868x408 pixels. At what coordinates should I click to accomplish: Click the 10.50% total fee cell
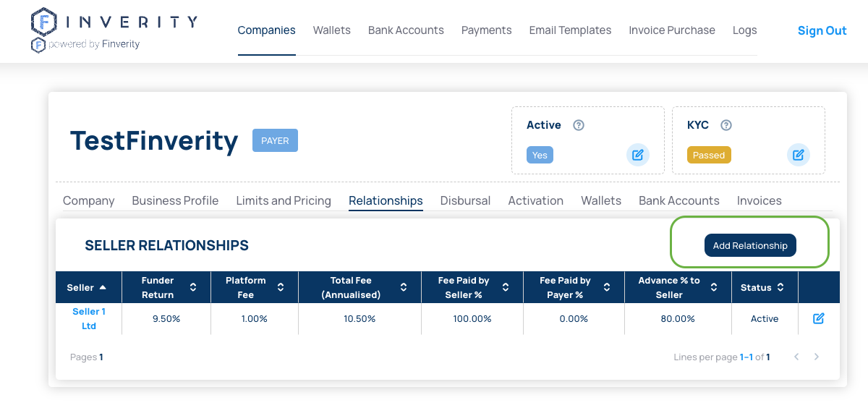click(x=359, y=318)
